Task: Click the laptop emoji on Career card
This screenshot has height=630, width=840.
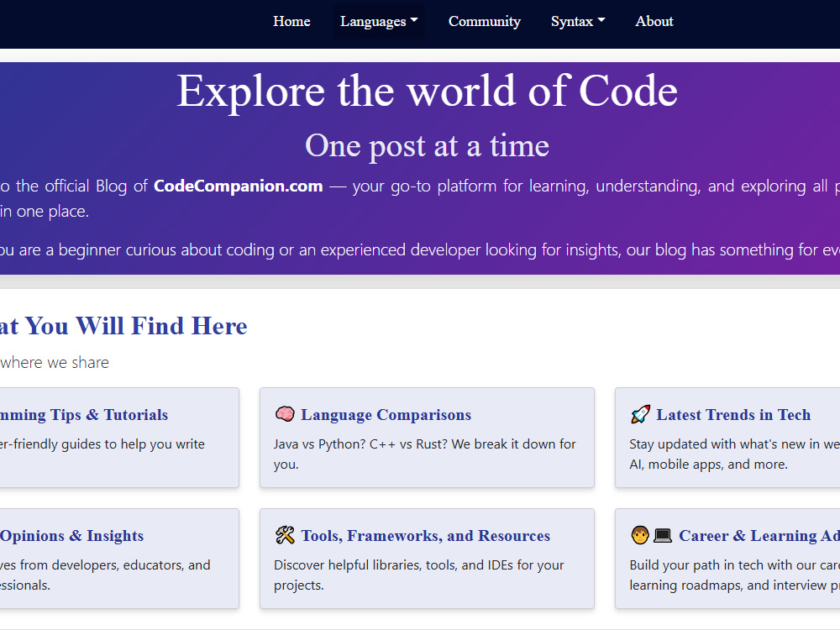Action: click(x=663, y=535)
